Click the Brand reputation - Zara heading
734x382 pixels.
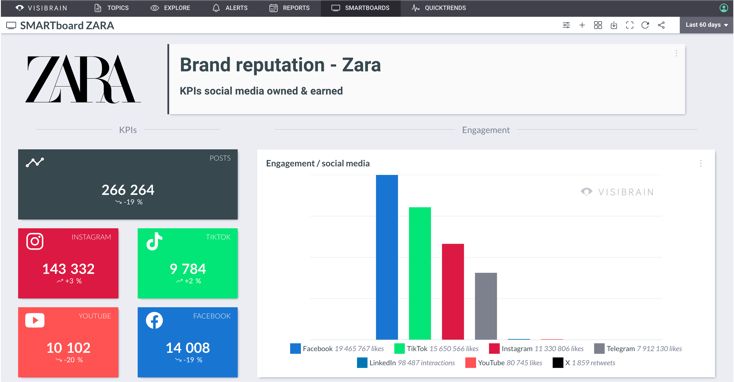coord(280,65)
